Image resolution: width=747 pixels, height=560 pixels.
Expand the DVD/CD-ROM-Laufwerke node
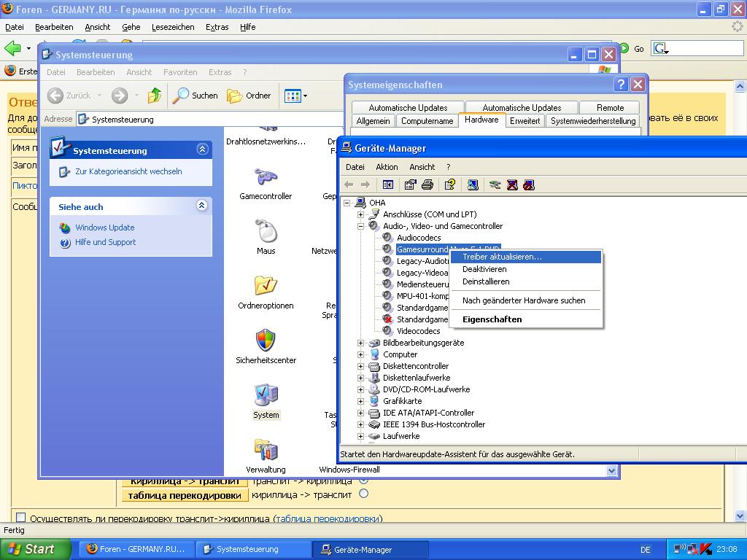360,389
